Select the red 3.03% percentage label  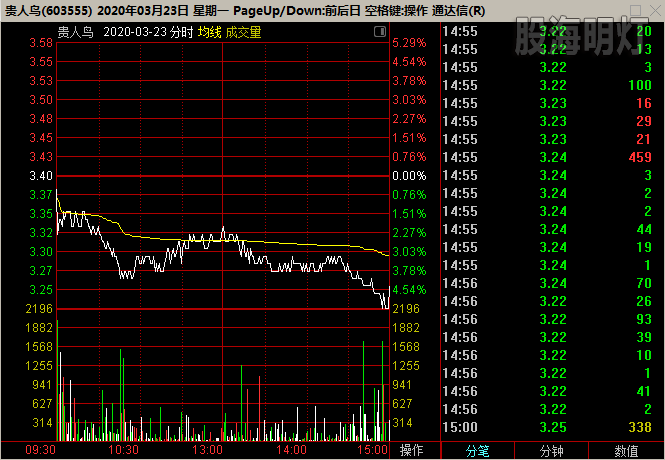pyautogui.click(x=409, y=100)
